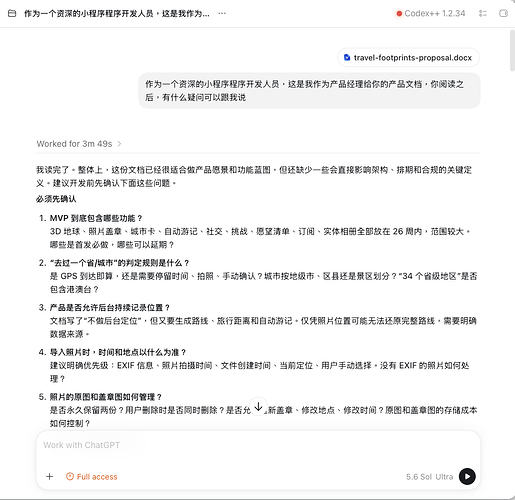Toggle the right side panel icon

point(503,14)
